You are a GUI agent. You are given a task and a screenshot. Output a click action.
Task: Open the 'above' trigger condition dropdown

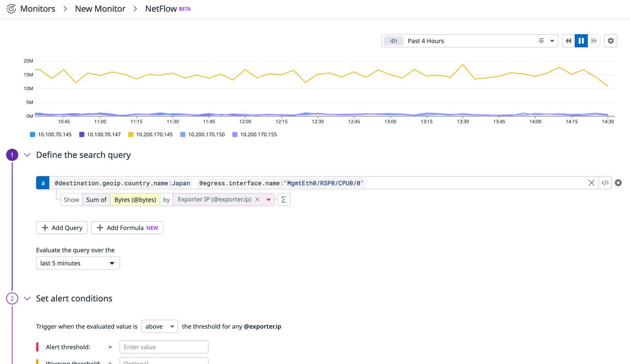click(x=159, y=326)
